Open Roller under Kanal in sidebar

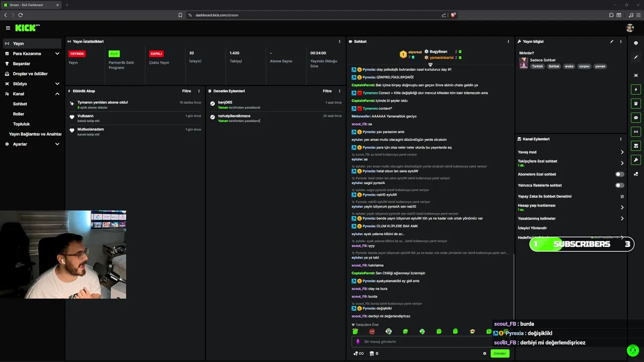[19, 114]
